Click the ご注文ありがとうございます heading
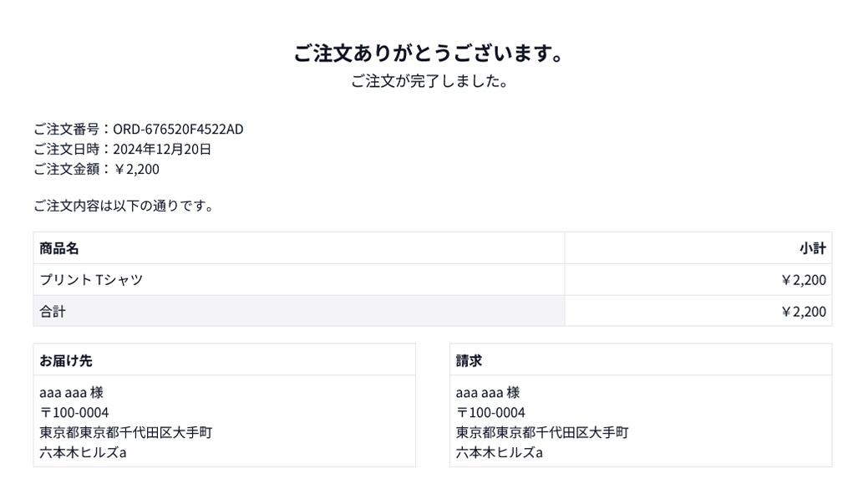This screenshot has height=499, width=868. click(x=429, y=53)
